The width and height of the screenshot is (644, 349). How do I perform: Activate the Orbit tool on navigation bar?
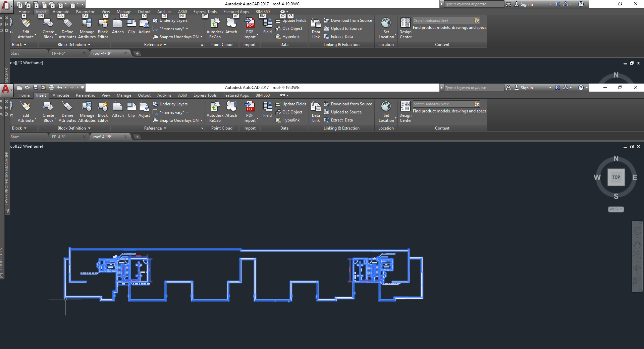click(637, 267)
